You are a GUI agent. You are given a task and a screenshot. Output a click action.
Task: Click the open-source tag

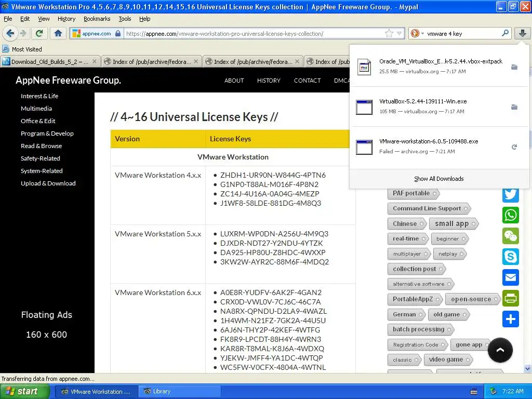coord(473,299)
